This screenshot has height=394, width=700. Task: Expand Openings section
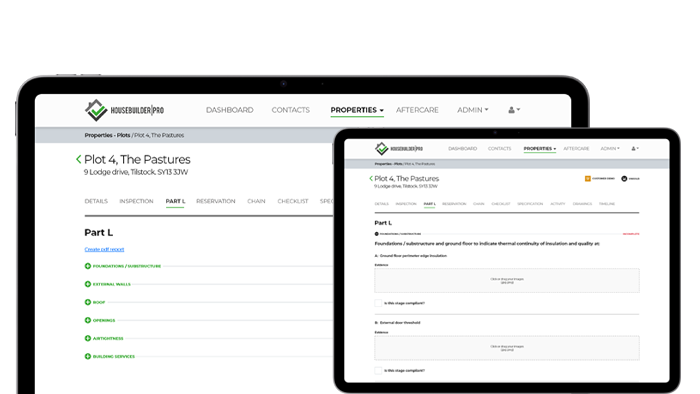point(100,320)
